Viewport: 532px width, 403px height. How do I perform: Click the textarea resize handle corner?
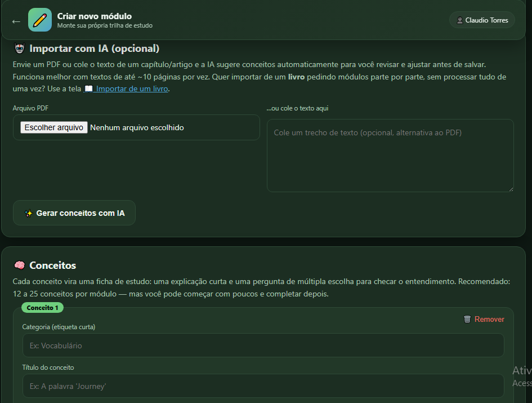(511, 189)
